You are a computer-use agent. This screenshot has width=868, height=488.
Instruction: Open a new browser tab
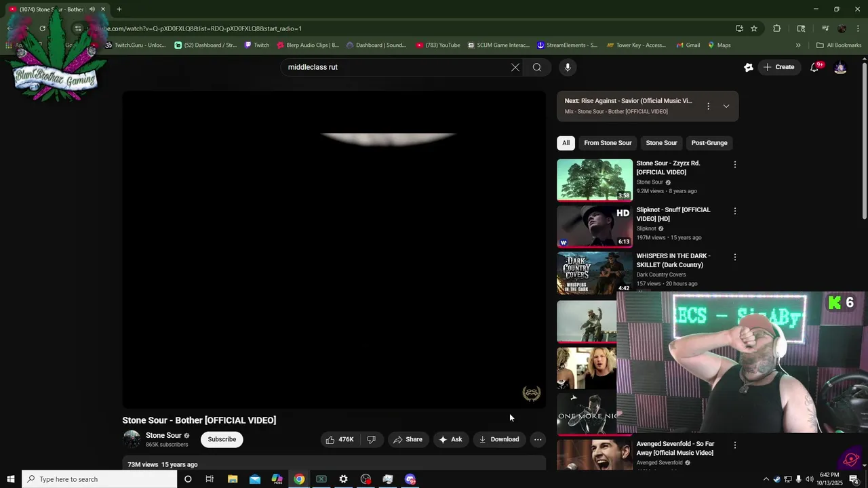(119, 9)
